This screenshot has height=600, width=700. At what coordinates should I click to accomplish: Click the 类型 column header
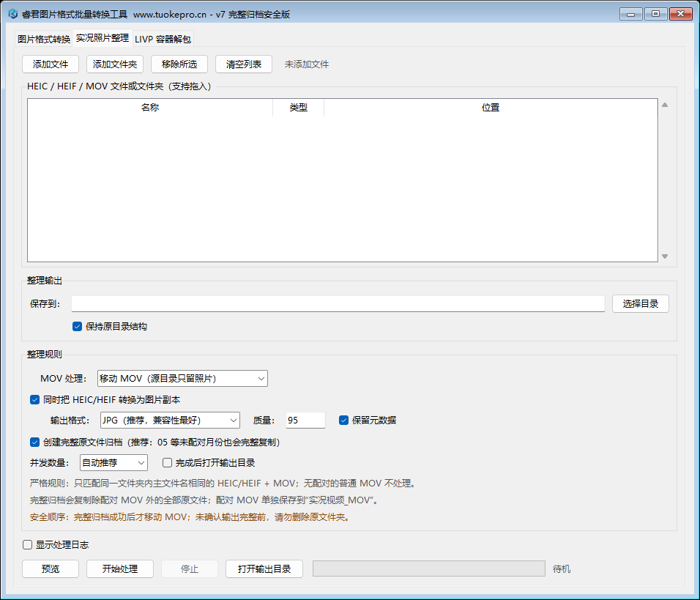298,108
